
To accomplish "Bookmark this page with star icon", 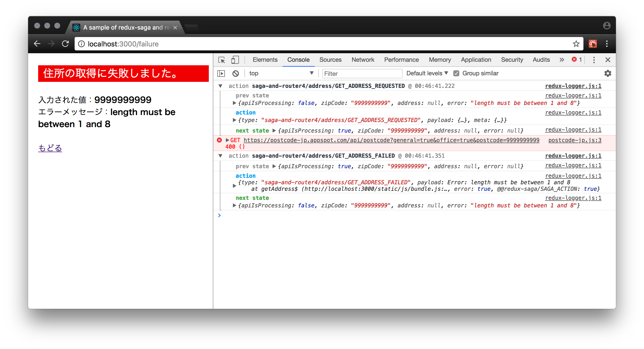I will point(576,44).
